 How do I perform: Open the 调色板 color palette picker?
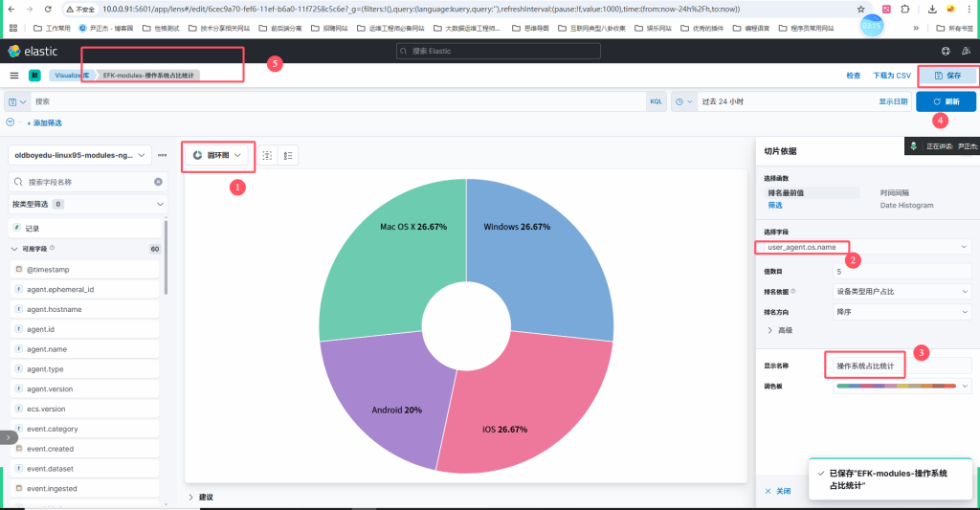click(902, 386)
